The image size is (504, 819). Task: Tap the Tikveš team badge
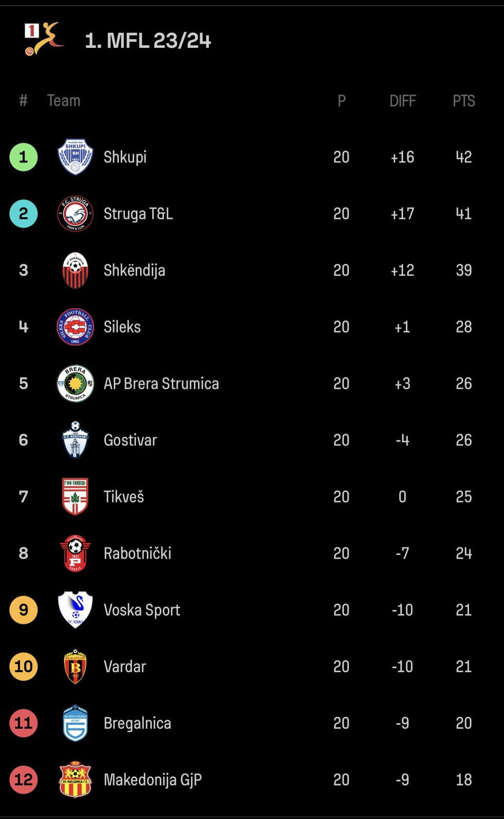[x=75, y=497]
